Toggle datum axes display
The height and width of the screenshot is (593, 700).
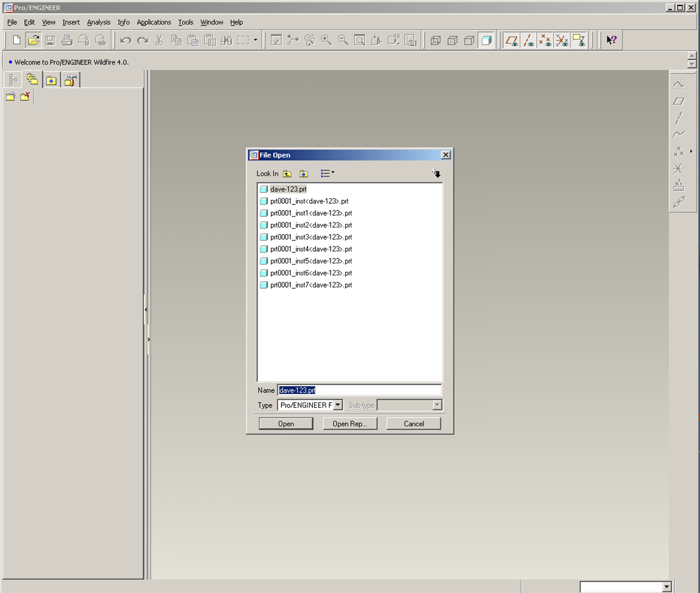[x=528, y=40]
